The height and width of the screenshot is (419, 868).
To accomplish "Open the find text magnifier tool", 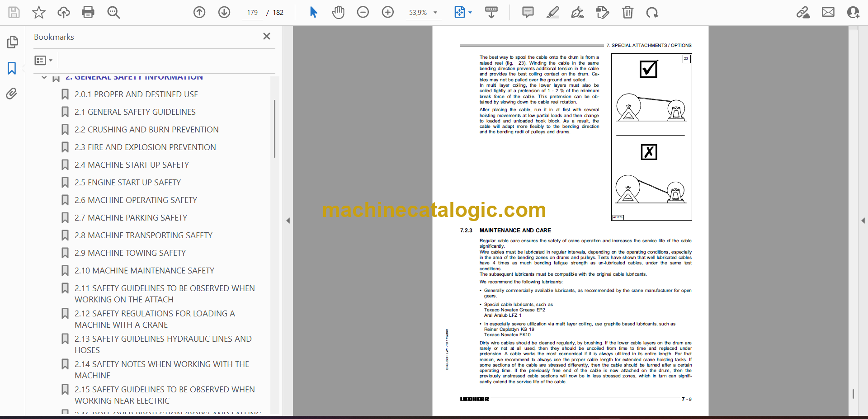I will (x=113, y=12).
